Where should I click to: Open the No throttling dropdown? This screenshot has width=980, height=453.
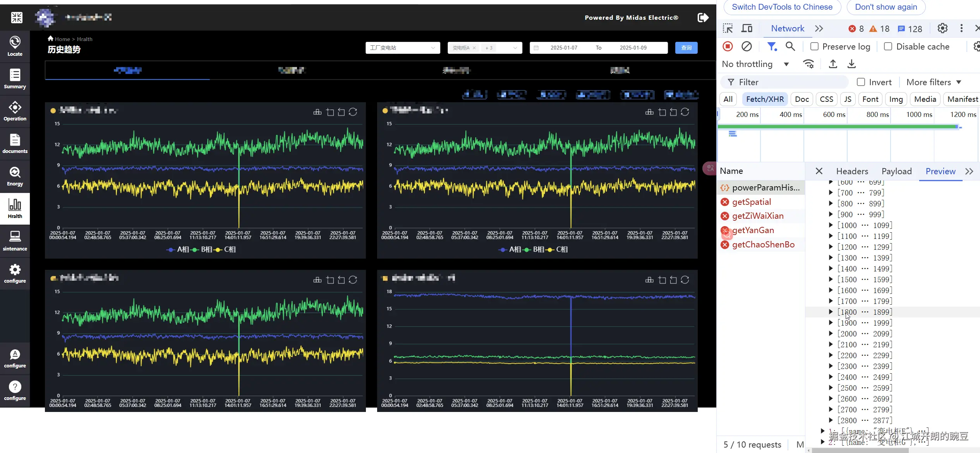point(755,64)
